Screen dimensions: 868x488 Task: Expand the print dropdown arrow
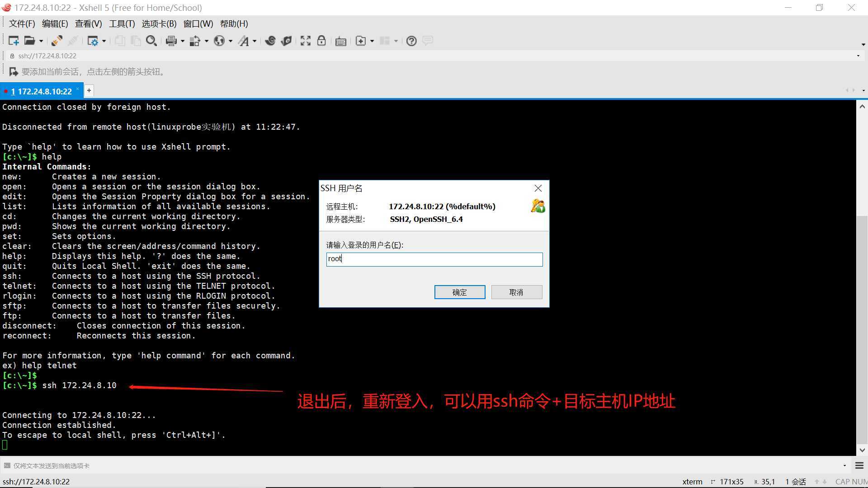pyautogui.click(x=183, y=41)
